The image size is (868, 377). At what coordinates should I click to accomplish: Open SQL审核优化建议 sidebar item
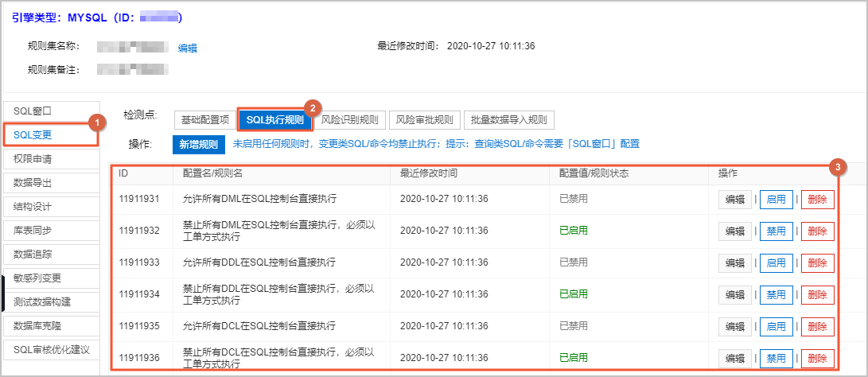(x=52, y=350)
